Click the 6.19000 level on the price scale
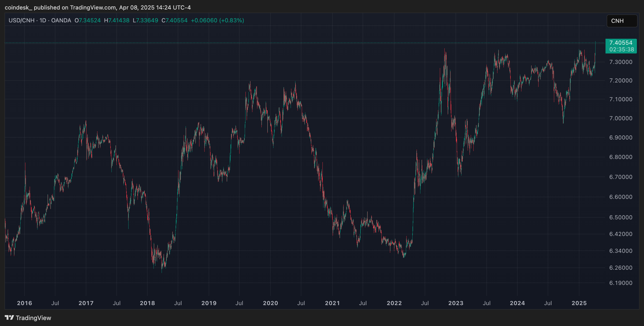 [621, 283]
